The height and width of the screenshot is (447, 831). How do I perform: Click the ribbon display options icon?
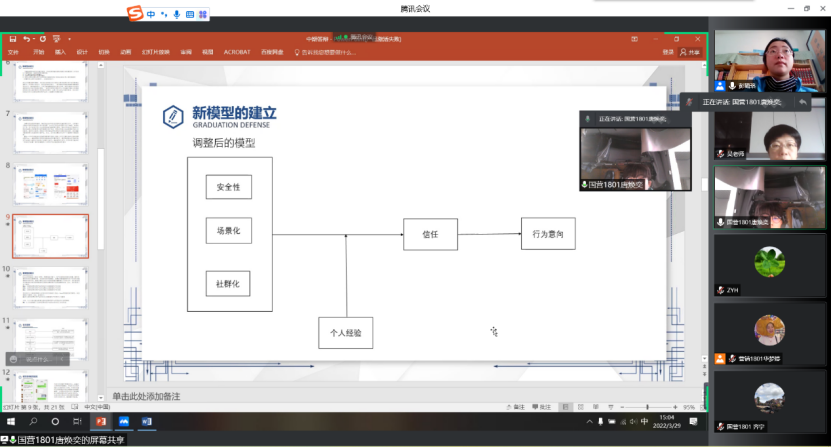pyautogui.click(x=634, y=39)
